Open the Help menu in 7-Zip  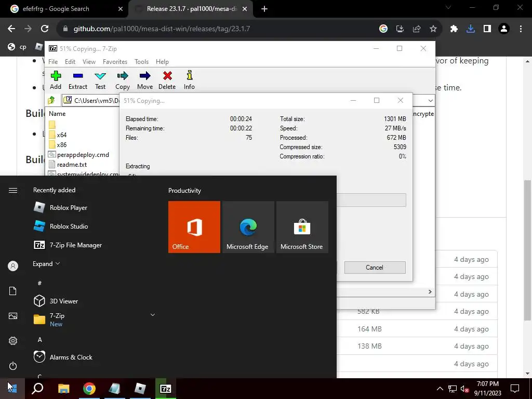[x=162, y=62]
